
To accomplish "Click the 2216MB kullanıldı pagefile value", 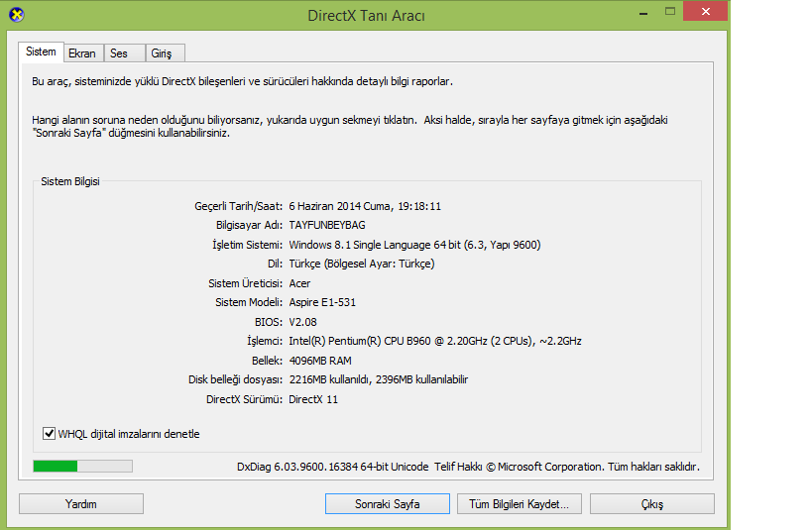I will pyautogui.click(x=379, y=379).
